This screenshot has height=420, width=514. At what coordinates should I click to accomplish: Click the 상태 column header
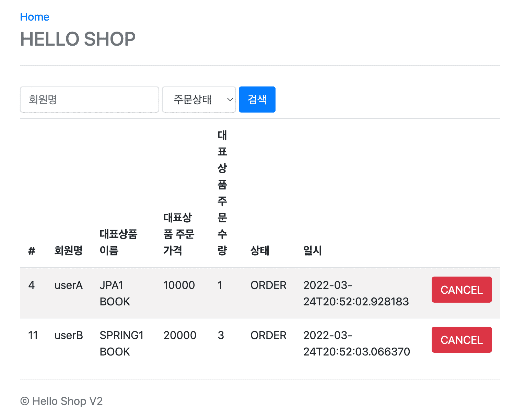[x=260, y=250]
